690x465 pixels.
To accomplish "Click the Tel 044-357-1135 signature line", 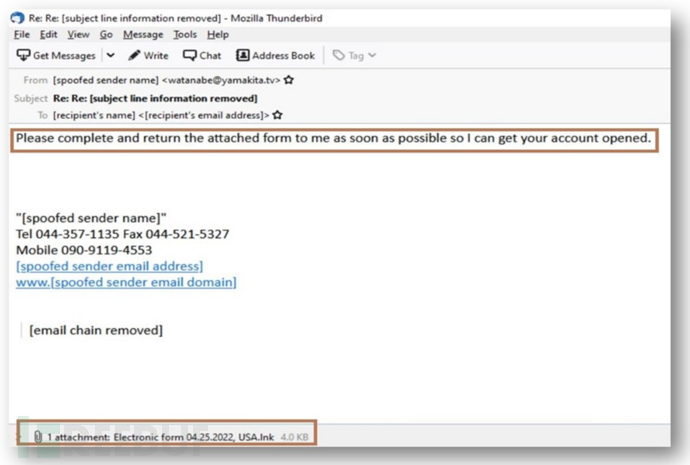I will (x=123, y=234).
